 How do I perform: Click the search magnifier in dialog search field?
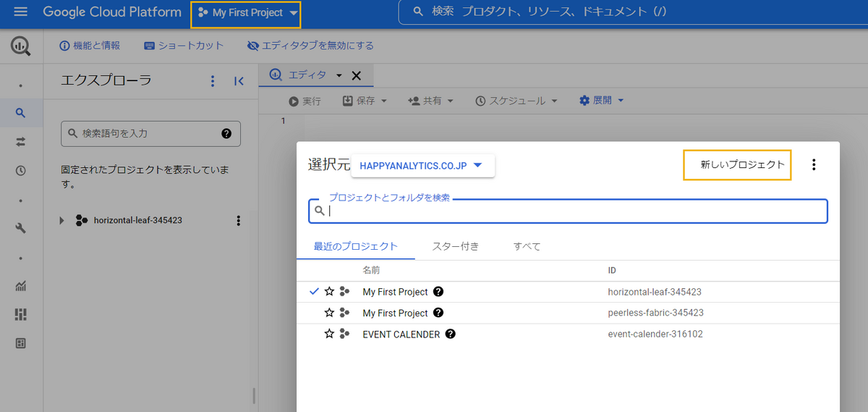click(319, 211)
